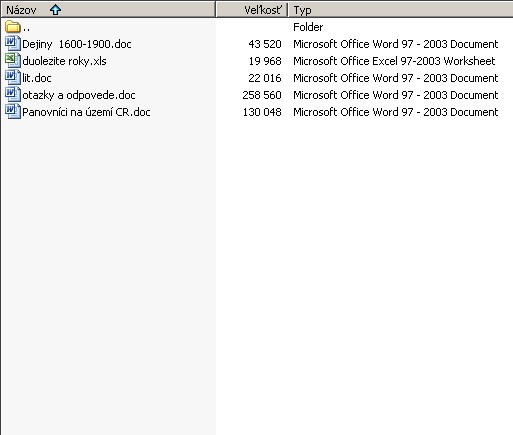Click the Panovníci na území CR.doc name
Viewport: 513px width, 435px height.
pyautogui.click(x=86, y=112)
